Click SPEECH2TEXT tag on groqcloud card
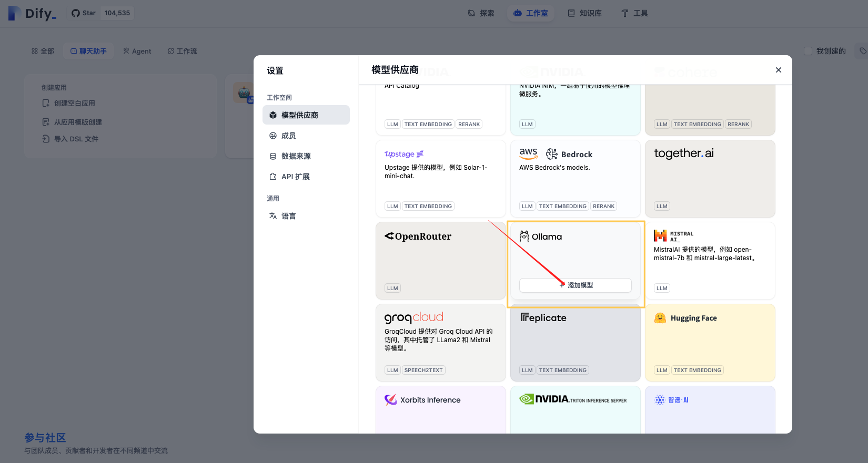868x463 pixels. pos(423,370)
